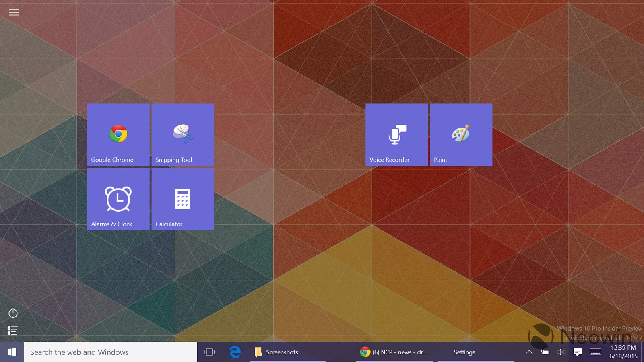Expand the hidden system tray icons
The height and width of the screenshot is (362, 644).
click(x=529, y=352)
